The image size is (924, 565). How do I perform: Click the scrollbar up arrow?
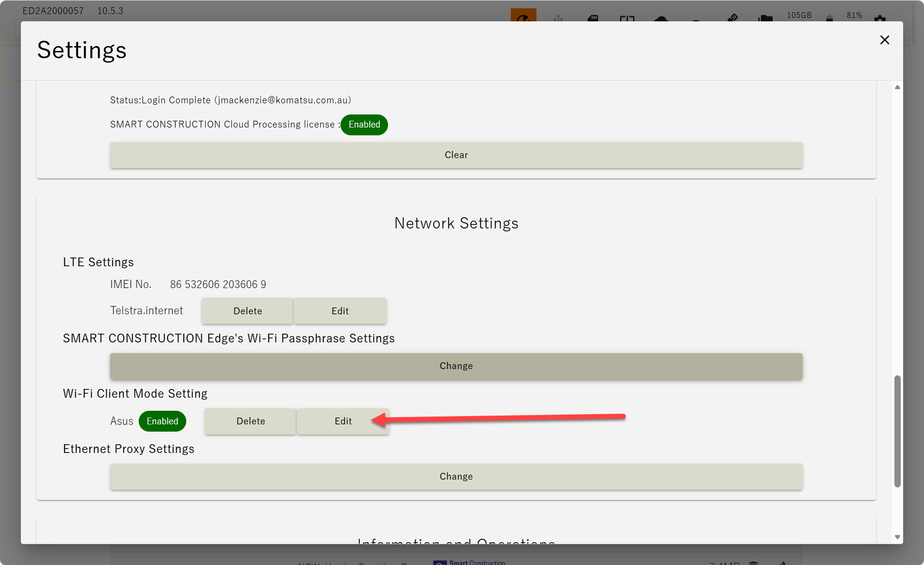pyautogui.click(x=897, y=87)
